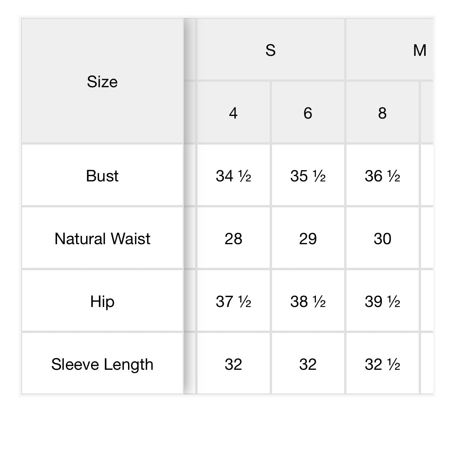Screen dimensions: 454x476
Task: Click the 32 ½ sleeve length cell
Action: tap(382, 364)
